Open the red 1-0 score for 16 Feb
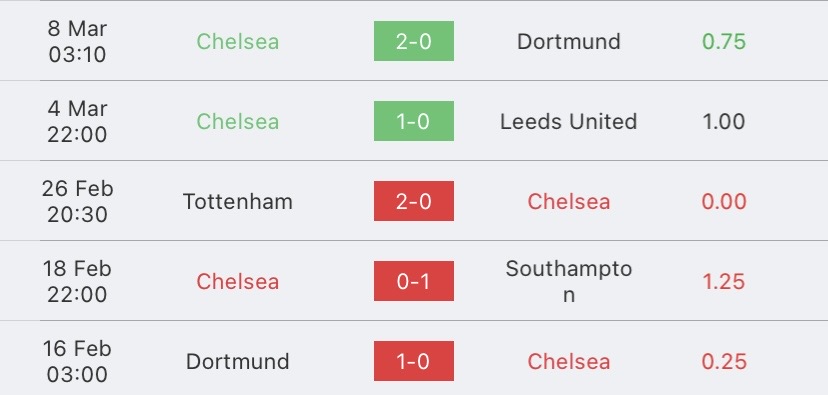The width and height of the screenshot is (828, 395). pyautogui.click(x=413, y=361)
